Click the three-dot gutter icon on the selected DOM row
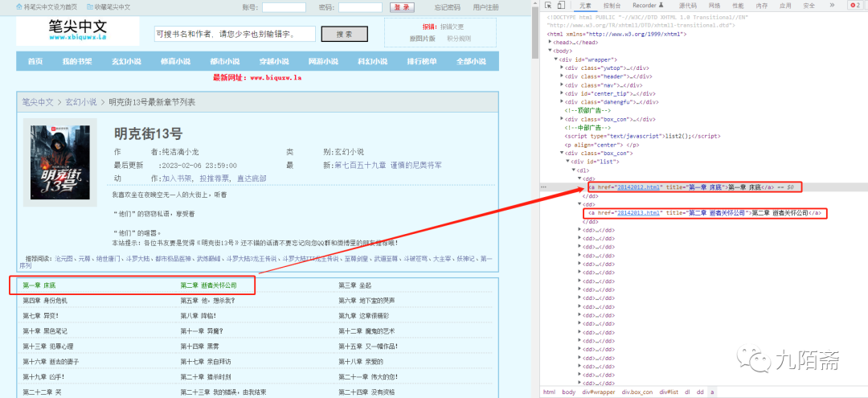868x398 pixels. tap(543, 187)
